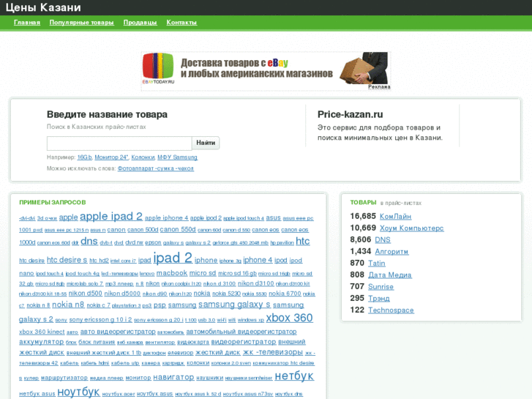Select the sony ericsson g 10 i 2 tag

click(x=100, y=320)
